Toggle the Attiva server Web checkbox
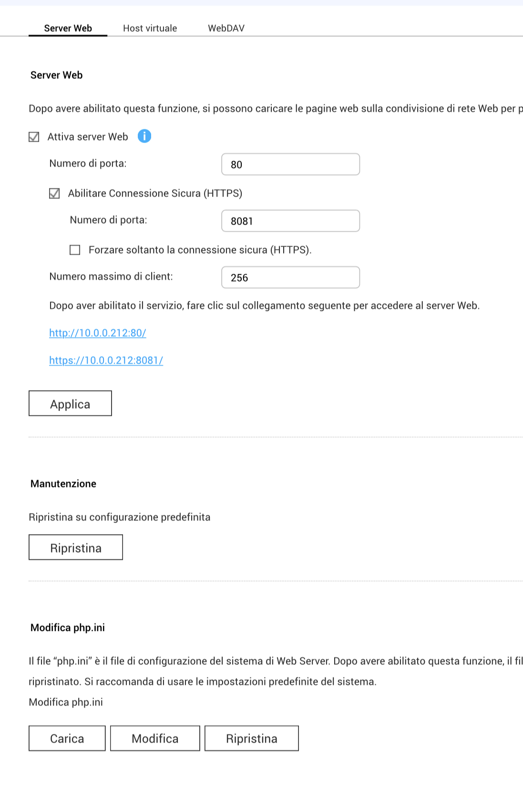Image resolution: width=523 pixels, height=812 pixels. point(34,137)
